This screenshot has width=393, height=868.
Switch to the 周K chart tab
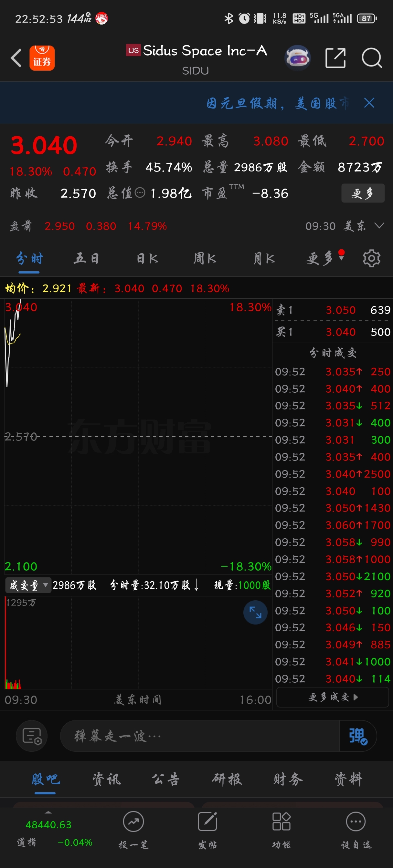[205, 259]
